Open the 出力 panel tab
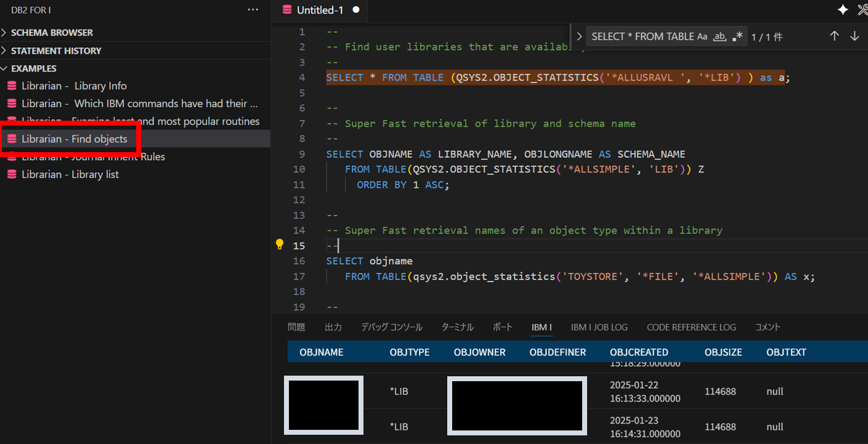This screenshot has height=444, width=868. tap(333, 327)
